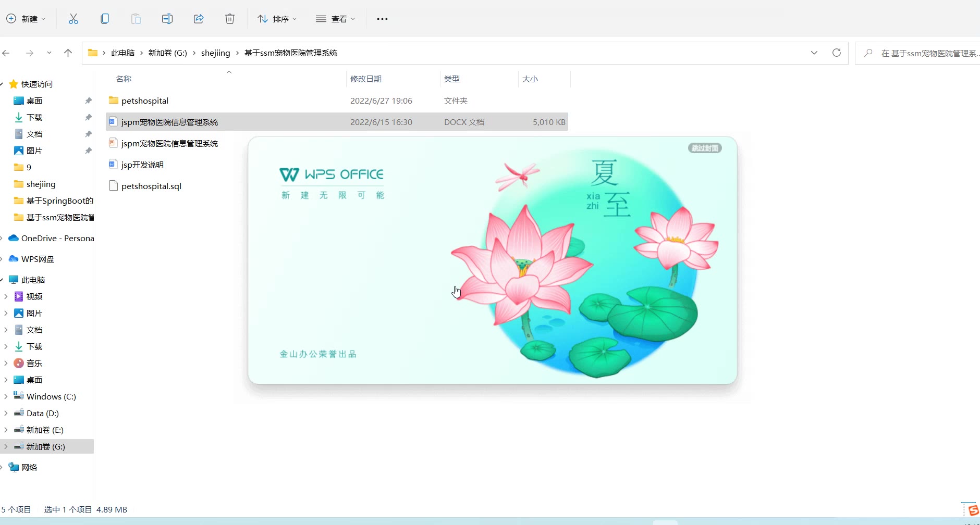Open folder 9 in sidebar

[x=29, y=167]
